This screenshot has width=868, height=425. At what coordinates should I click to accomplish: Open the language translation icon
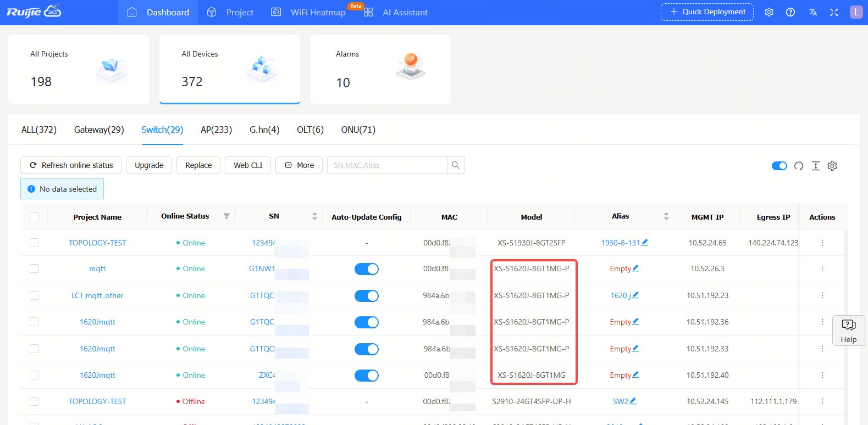812,12
